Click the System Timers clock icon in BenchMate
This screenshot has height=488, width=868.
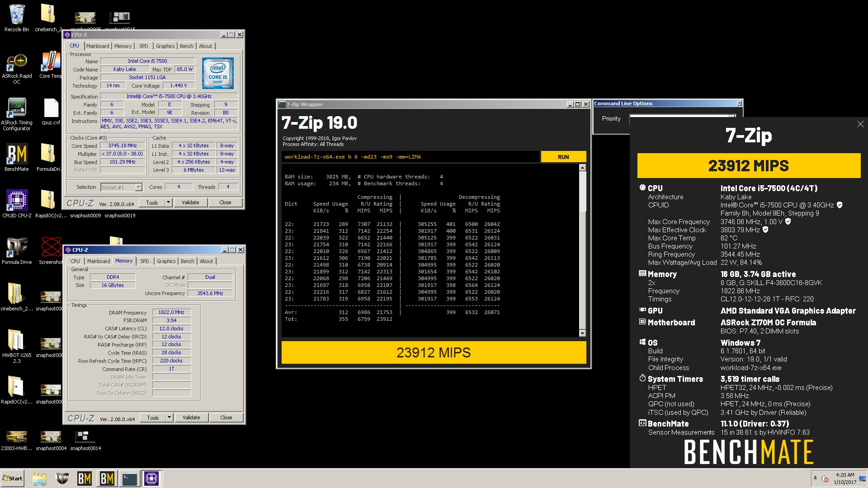click(642, 378)
